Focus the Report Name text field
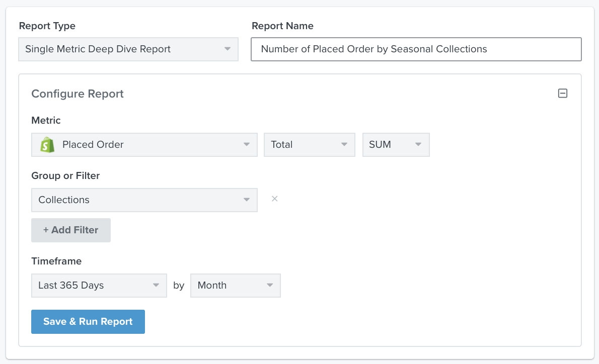This screenshot has width=599, height=364. 416,49
